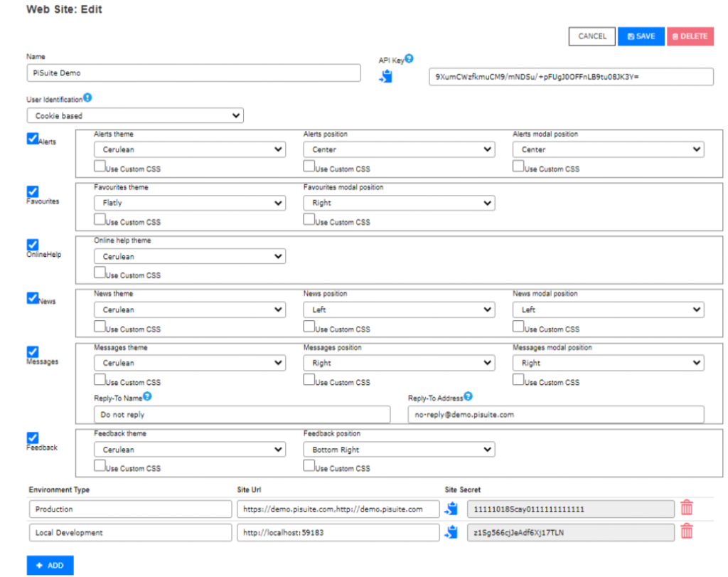Viewport: 728px width, 577px height.
Task: Uncheck the Alerts checkbox
Action: (32, 139)
